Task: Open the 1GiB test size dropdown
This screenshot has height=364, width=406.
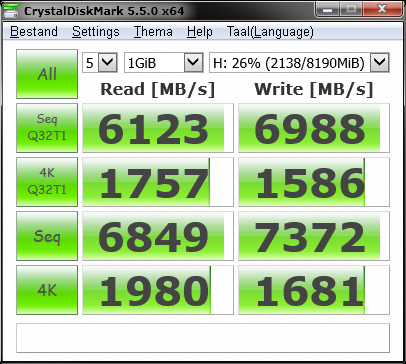Action: pos(164,62)
